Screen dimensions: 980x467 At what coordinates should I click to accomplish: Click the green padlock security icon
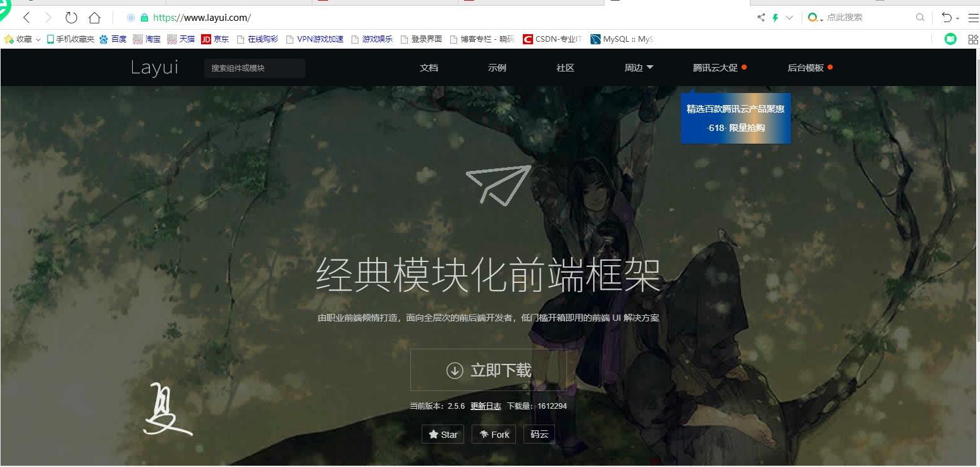pos(145,18)
